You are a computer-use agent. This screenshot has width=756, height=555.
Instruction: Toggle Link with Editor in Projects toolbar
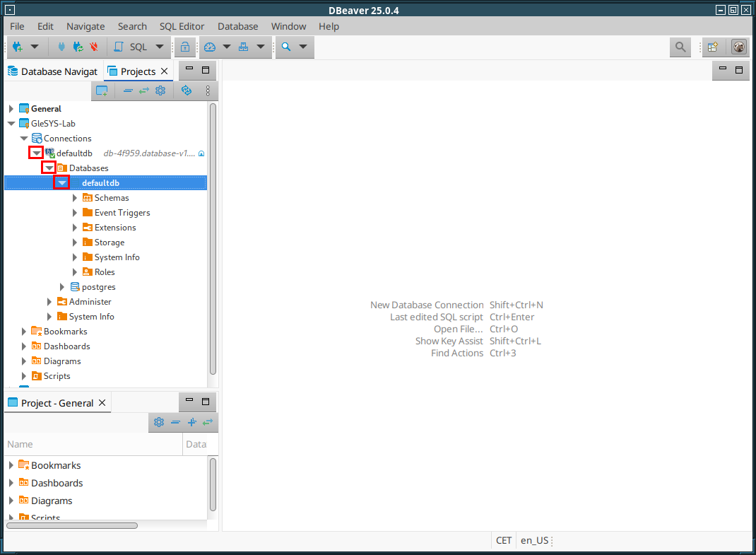(x=144, y=90)
